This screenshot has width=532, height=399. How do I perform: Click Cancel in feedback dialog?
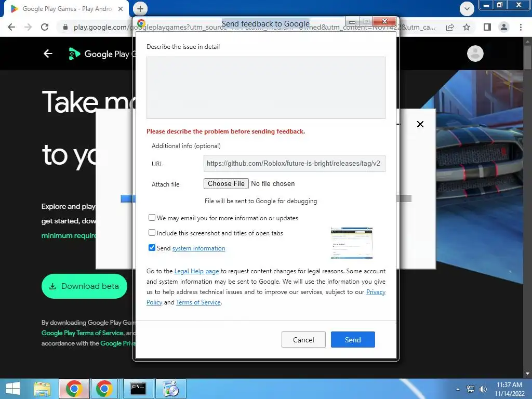(303, 340)
